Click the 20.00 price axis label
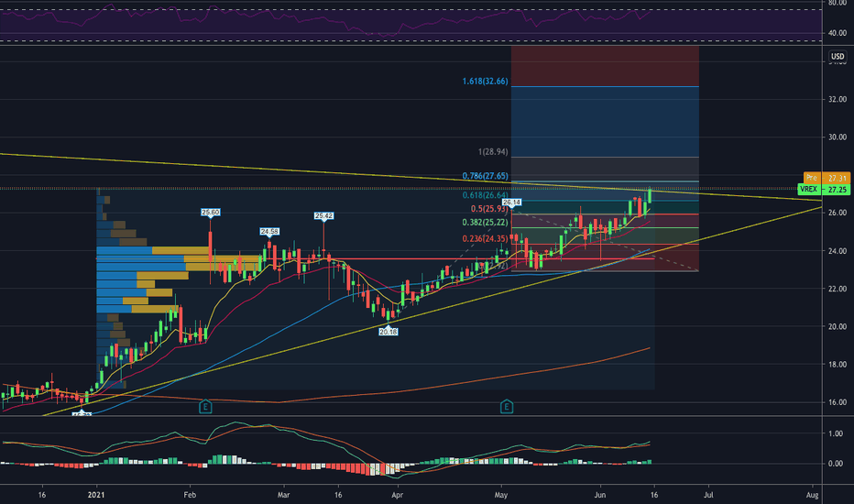The height and width of the screenshot is (504, 854). tap(838, 326)
